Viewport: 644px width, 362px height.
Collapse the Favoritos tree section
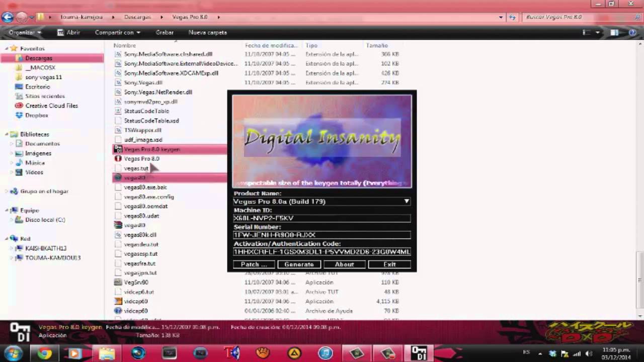pyautogui.click(x=7, y=49)
